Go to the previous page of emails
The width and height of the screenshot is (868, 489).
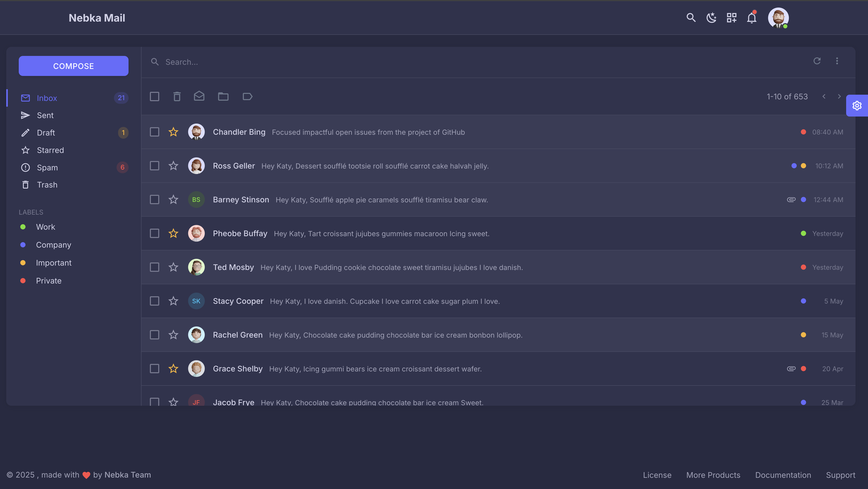coord(824,96)
